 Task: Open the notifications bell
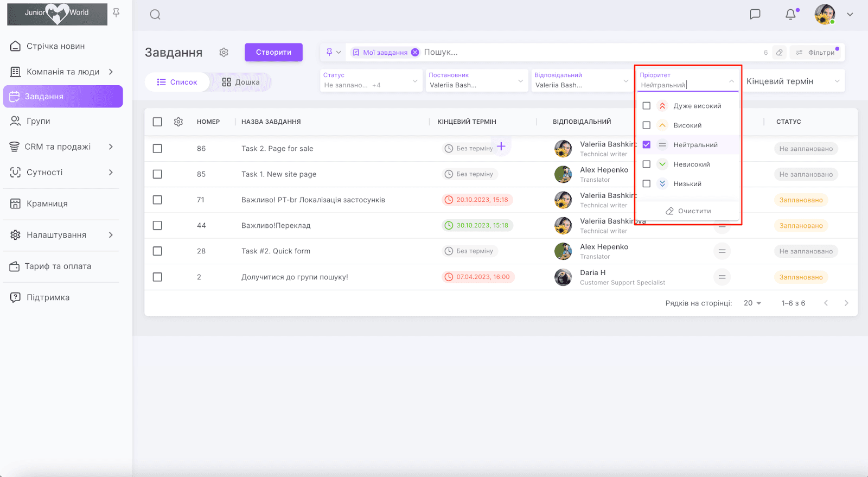(790, 15)
